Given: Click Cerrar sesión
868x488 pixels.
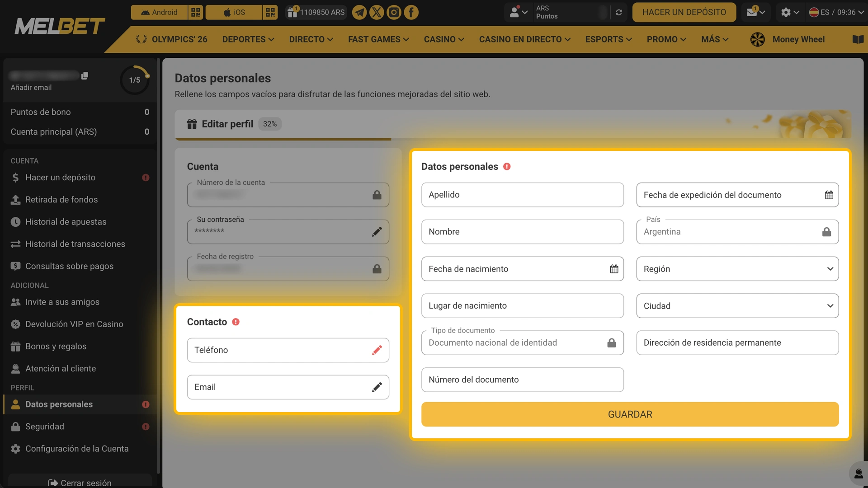Looking at the screenshot, I should pos(80,482).
